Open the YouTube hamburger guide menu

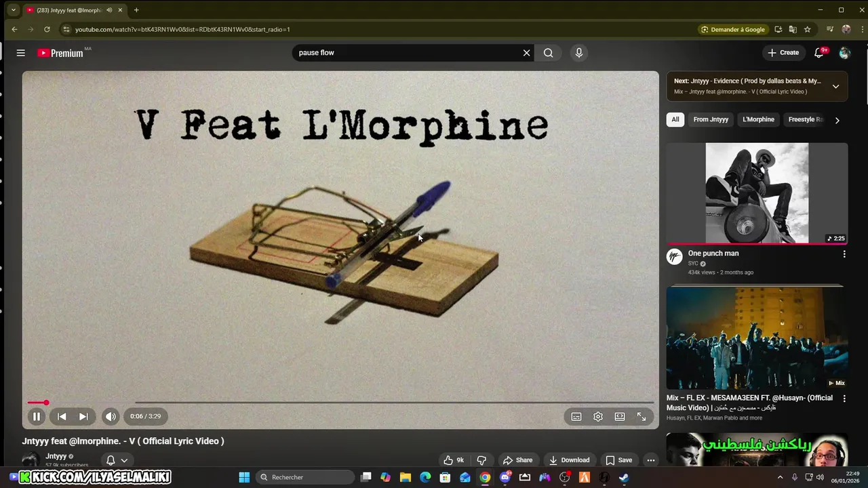pyautogui.click(x=20, y=53)
